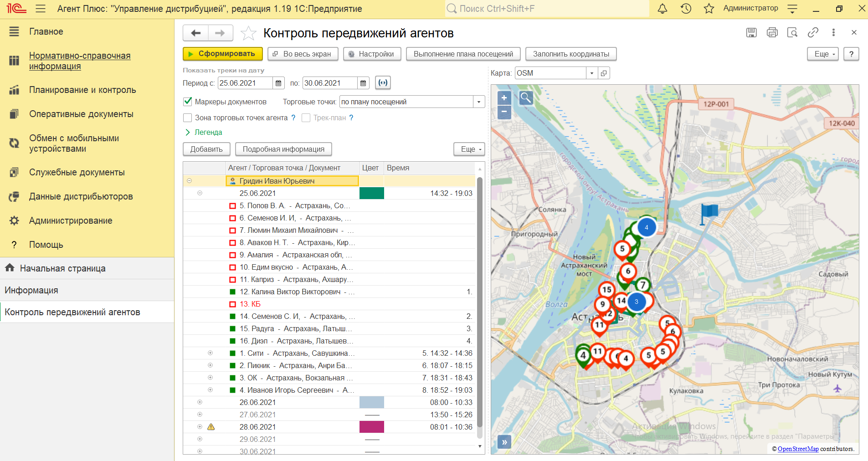This screenshot has width=868, height=461.
Task: Open top-right Еще dropdown menu
Action: point(823,54)
